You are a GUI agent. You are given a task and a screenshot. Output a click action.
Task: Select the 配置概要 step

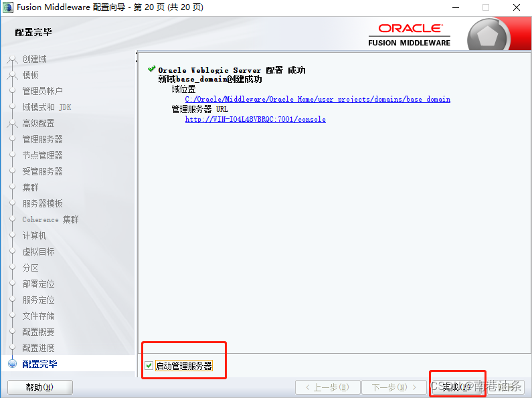pyautogui.click(x=38, y=332)
